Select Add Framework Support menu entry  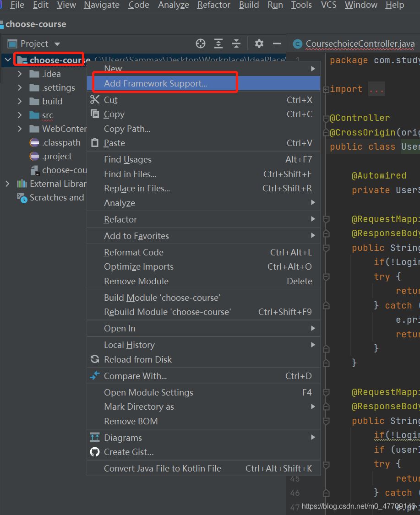point(155,83)
